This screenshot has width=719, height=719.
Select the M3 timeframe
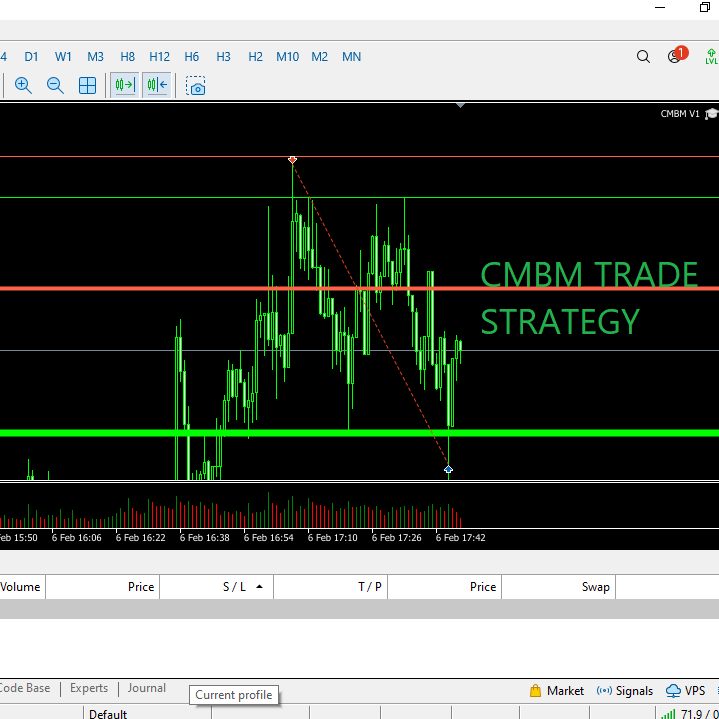(95, 57)
